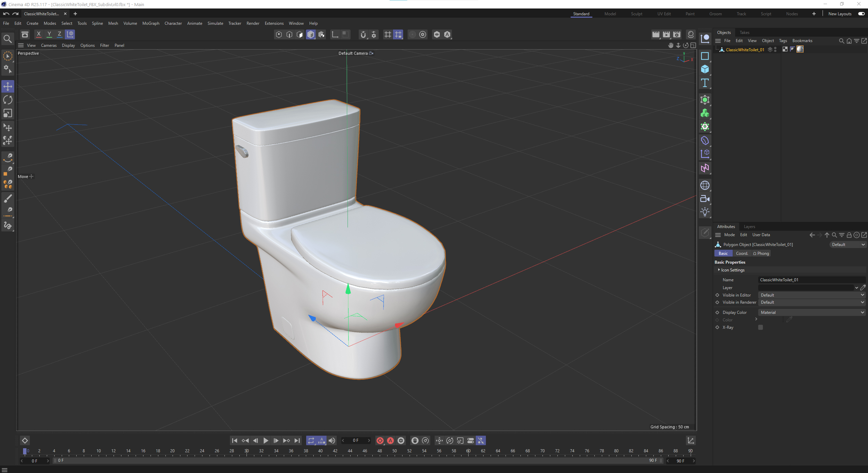Click the Render to Picture Viewer icon
Screen dimensions: 868x473
click(666, 34)
